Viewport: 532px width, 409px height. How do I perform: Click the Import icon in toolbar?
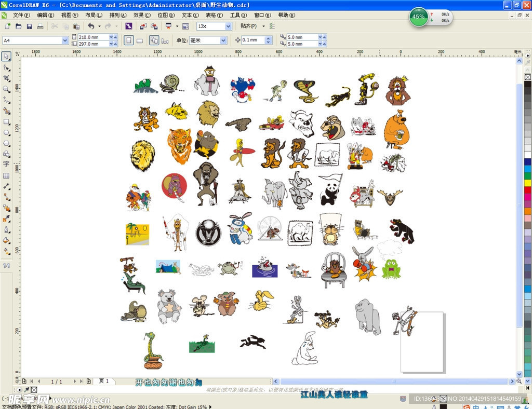[143, 26]
